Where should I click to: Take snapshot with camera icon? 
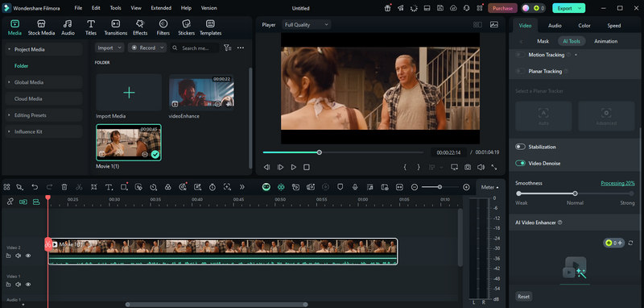point(468,167)
